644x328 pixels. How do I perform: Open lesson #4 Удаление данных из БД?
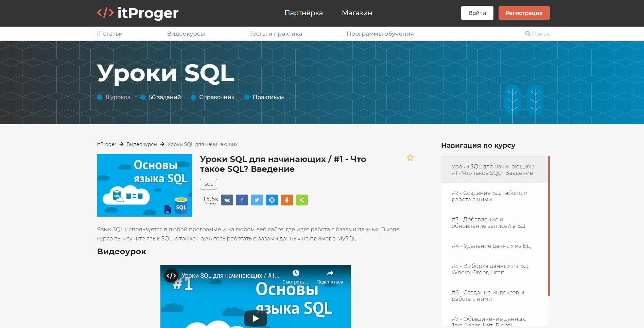click(494, 246)
